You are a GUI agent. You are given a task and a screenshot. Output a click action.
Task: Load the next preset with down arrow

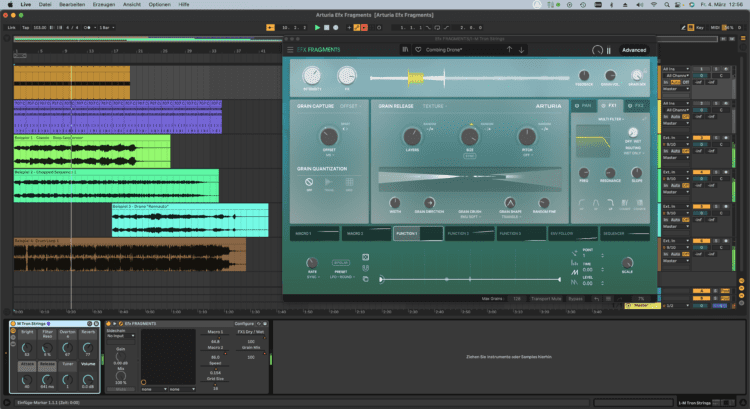point(521,49)
